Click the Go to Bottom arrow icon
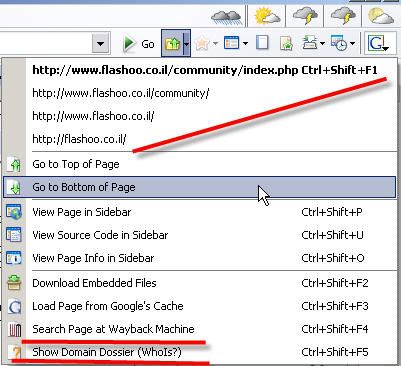Viewport: 401px width, 366px height. coord(15,187)
